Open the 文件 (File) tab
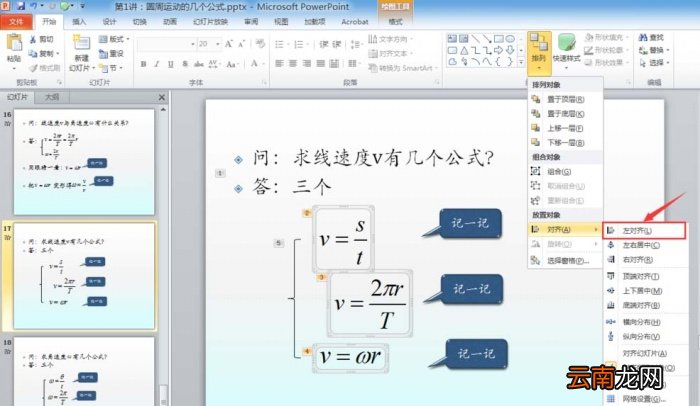This screenshot has height=406, width=700. pos(16,21)
